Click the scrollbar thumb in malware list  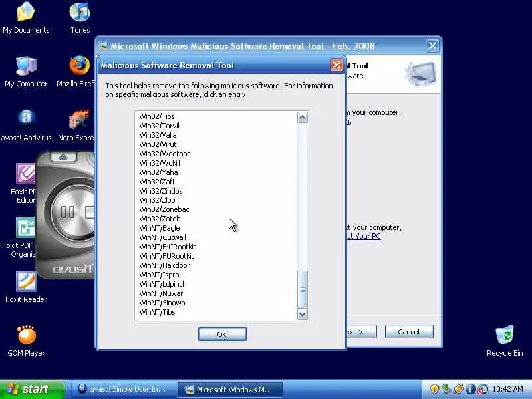point(303,289)
